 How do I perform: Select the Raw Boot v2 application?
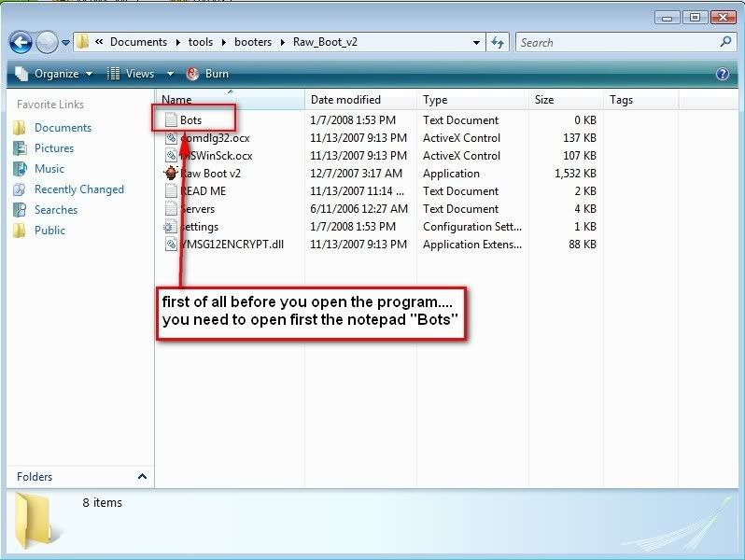pyautogui.click(x=210, y=174)
